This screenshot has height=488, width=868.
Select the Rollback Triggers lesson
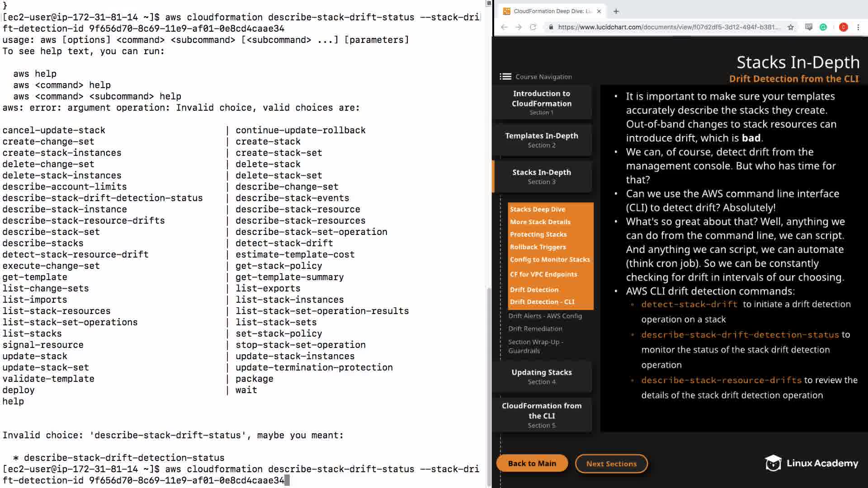click(x=538, y=247)
